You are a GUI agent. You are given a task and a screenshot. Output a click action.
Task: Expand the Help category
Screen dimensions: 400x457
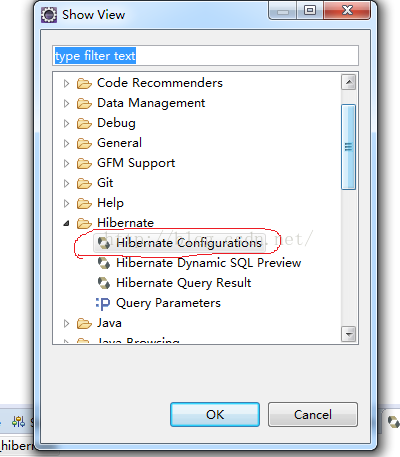[66, 203]
